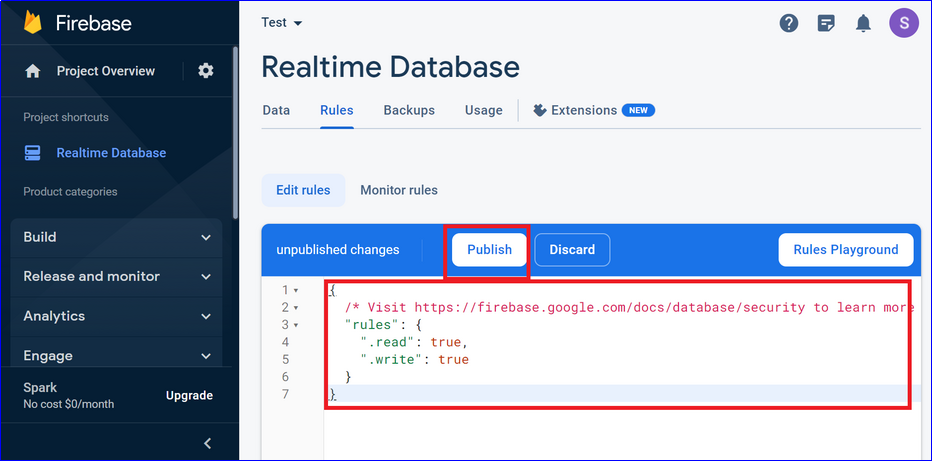This screenshot has height=462, width=933.
Task: Collapse the sidebar with the chevron
Action: click(x=208, y=443)
